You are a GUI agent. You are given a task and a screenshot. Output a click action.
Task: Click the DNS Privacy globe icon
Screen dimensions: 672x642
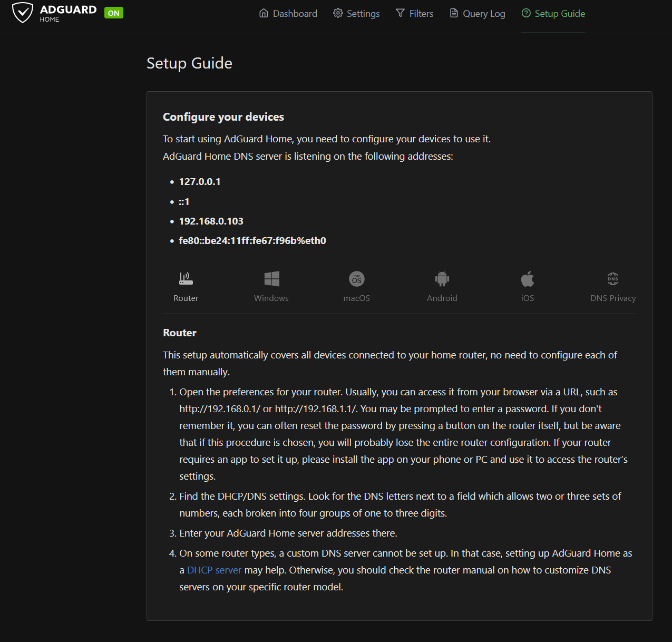click(x=613, y=278)
